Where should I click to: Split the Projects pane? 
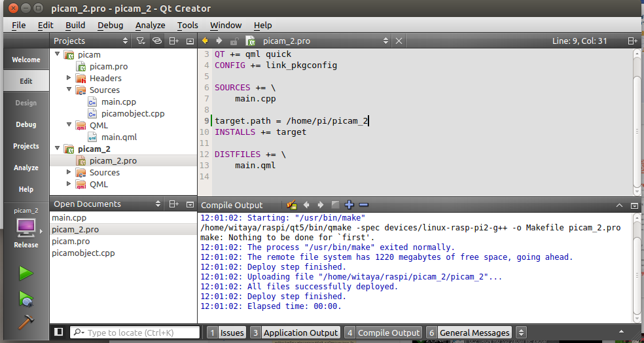click(173, 41)
